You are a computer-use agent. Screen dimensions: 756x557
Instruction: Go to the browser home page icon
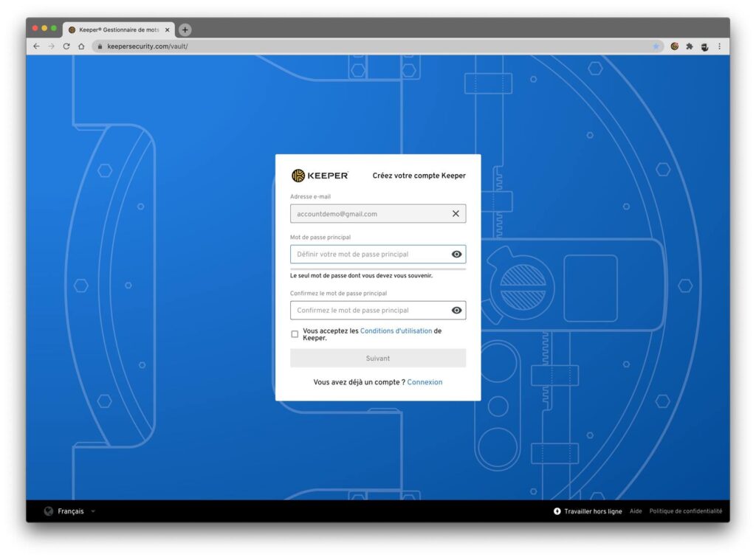81,46
